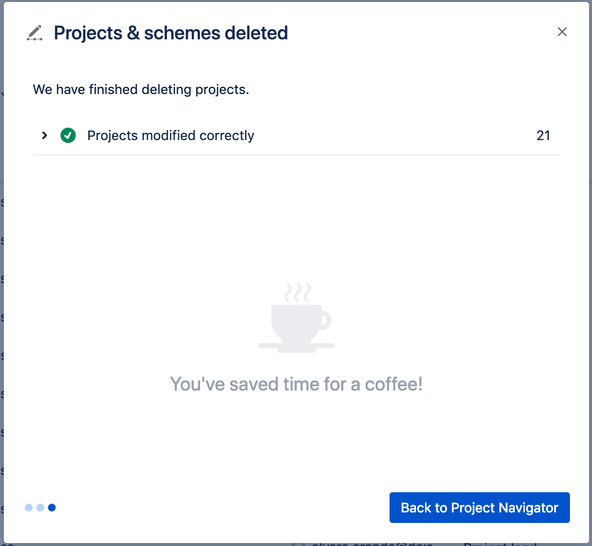Screen dimensions: 592x546
Task: Click the 'You've saved time for a coffee!' message
Action: tap(296, 384)
